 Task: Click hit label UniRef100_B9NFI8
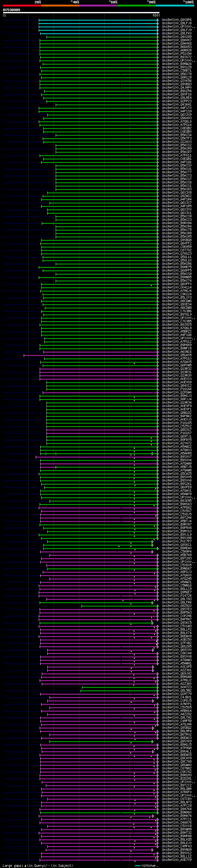[x=177, y=349]
